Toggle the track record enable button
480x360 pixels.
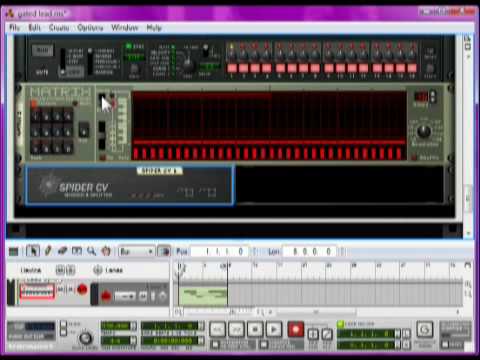(x=82, y=289)
